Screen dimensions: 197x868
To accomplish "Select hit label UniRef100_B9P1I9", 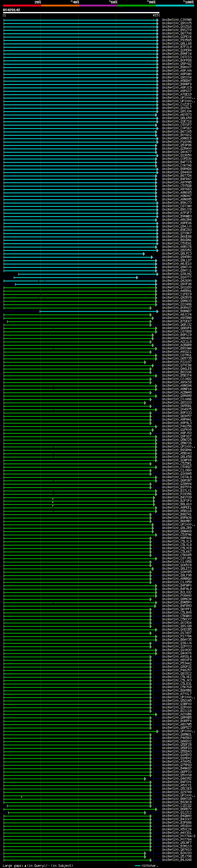I will coord(176,335).
